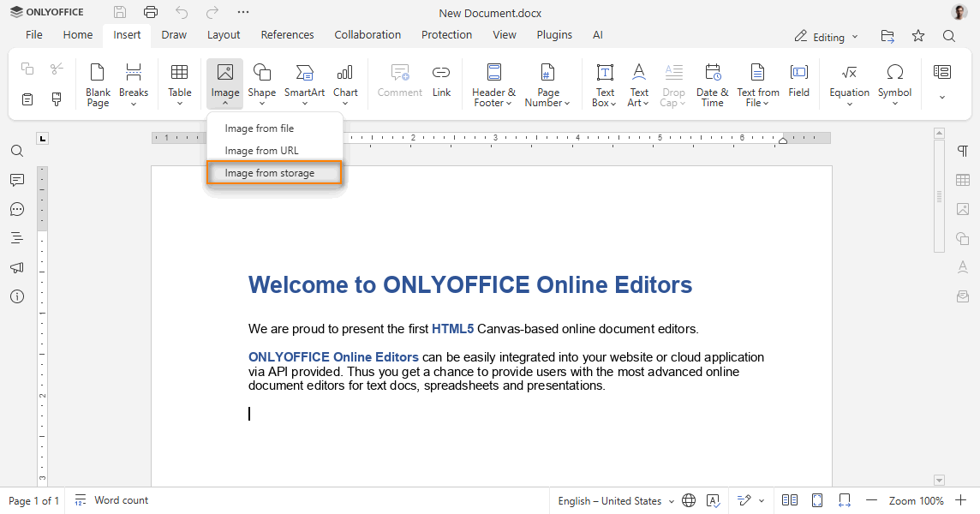
Task: Open the File tab
Action: point(33,35)
